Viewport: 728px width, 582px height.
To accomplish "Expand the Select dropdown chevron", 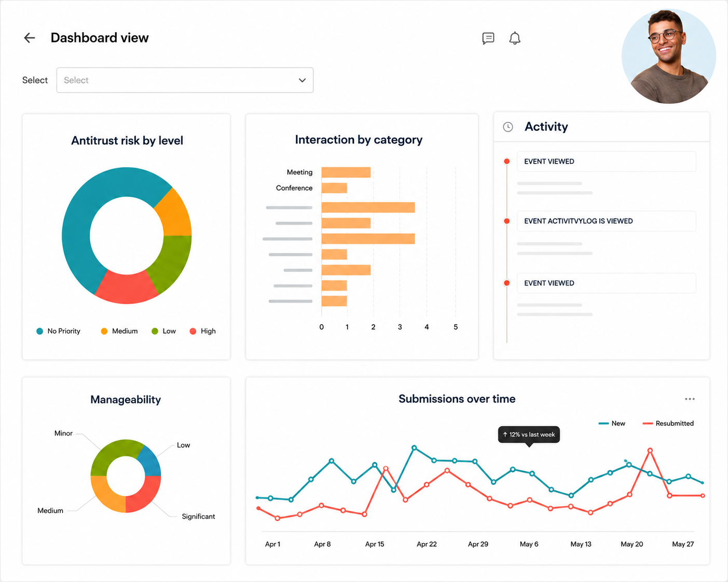I will [302, 80].
